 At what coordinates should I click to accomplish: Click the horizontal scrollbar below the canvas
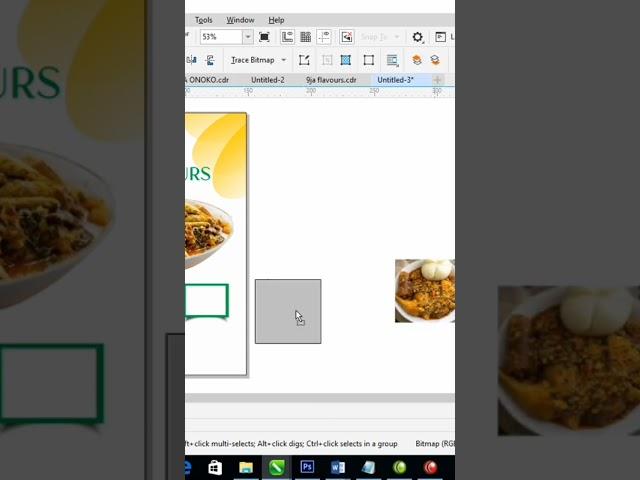(x=320, y=398)
